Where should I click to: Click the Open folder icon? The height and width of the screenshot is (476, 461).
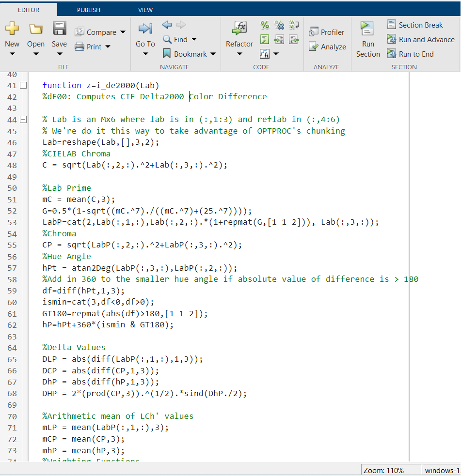point(36,29)
